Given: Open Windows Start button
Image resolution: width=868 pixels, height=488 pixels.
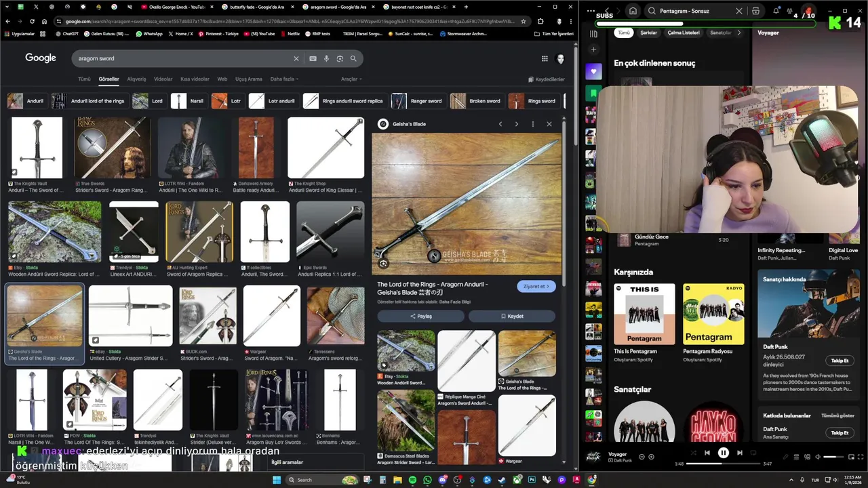Looking at the screenshot, I should click(277, 480).
